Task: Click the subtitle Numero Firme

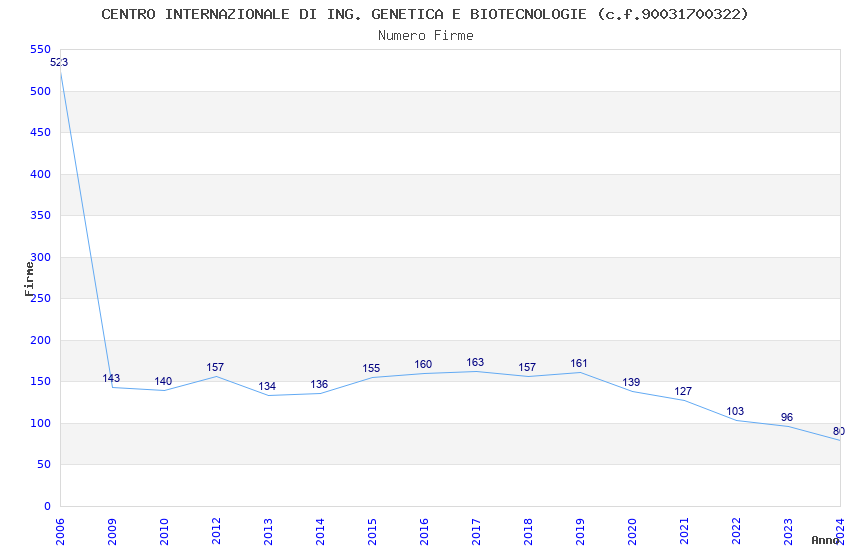Action: [426, 36]
